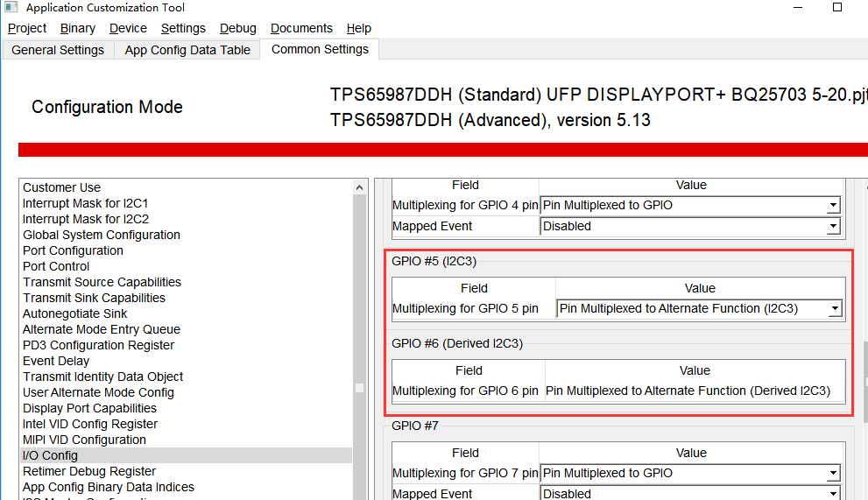The width and height of the screenshot is (868, 500).
Task: Click the 'Multiplexing for GPIO 6 pin' field label
Action: 466,391
